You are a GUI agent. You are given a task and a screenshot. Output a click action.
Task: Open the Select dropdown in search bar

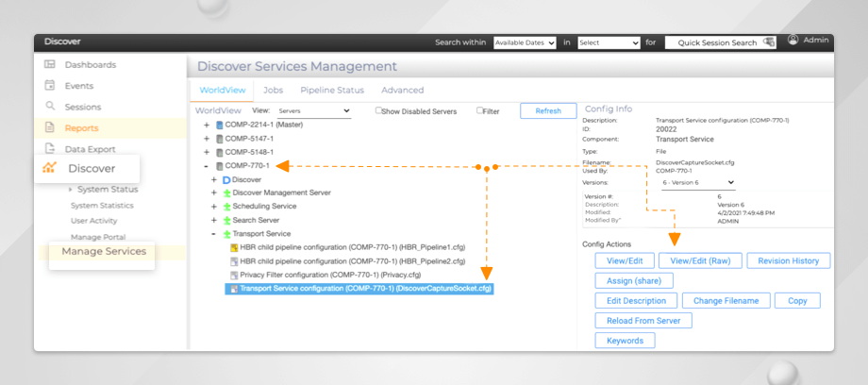pos(609,42)
